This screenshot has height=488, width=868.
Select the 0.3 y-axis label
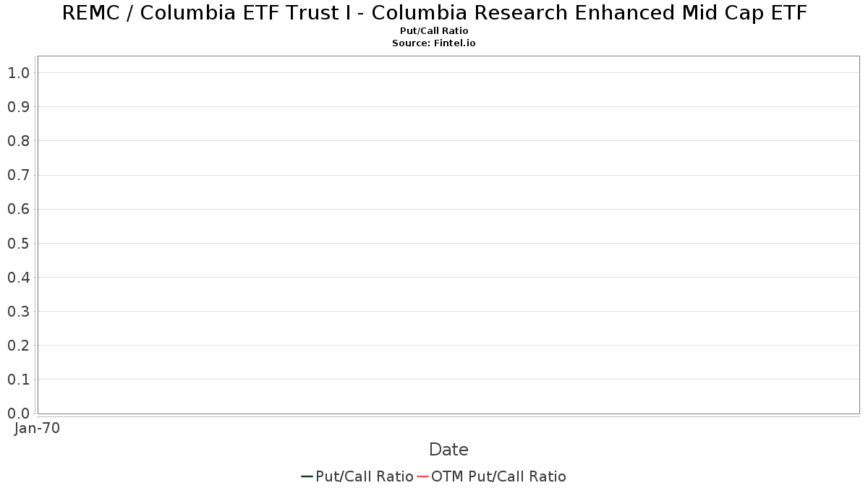point(18,312)
